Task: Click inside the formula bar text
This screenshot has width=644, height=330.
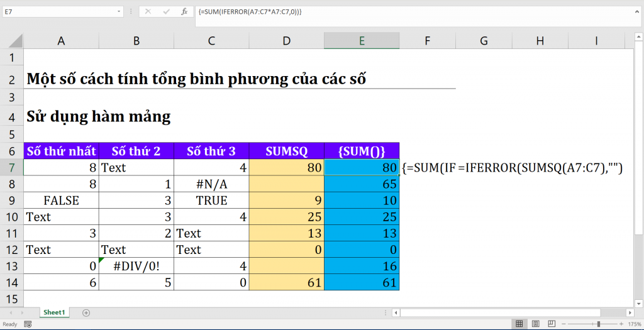Action: click(377, 11)
